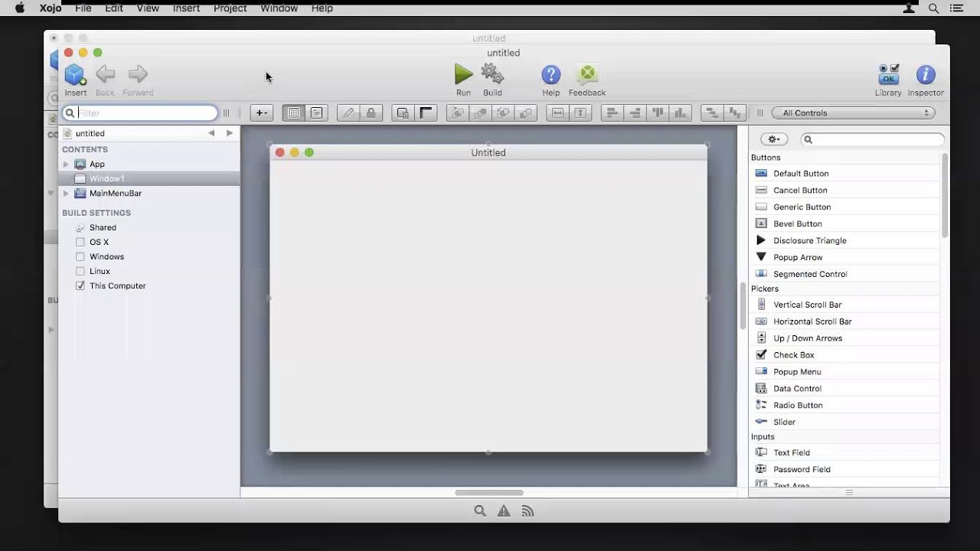Open the File menu
980x551 pixels.
(x=83, y=8)
